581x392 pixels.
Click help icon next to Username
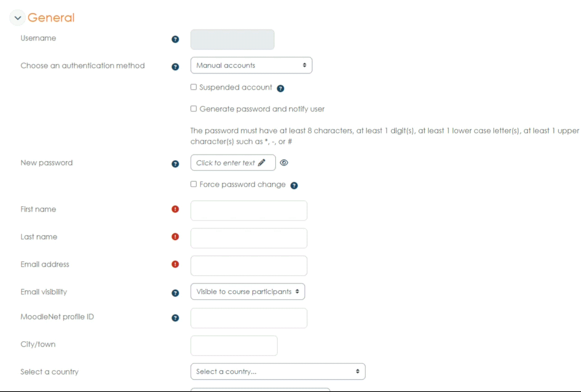point(175,39)
